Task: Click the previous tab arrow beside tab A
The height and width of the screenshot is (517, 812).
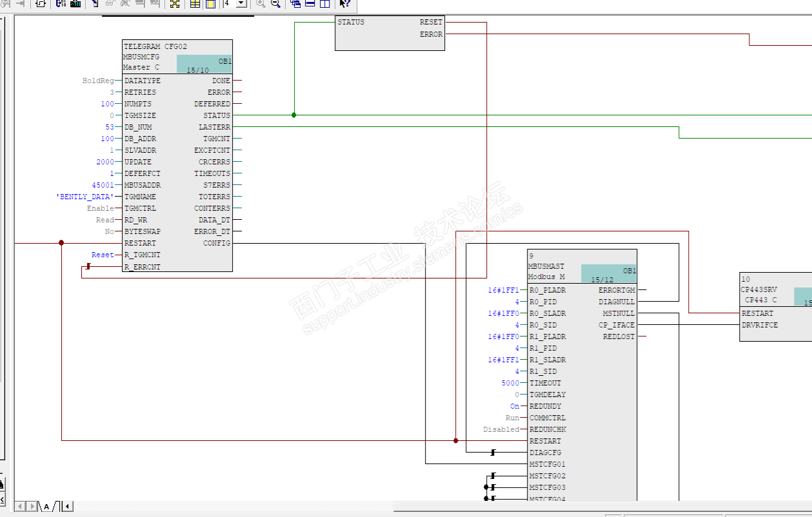Action: 19,506
